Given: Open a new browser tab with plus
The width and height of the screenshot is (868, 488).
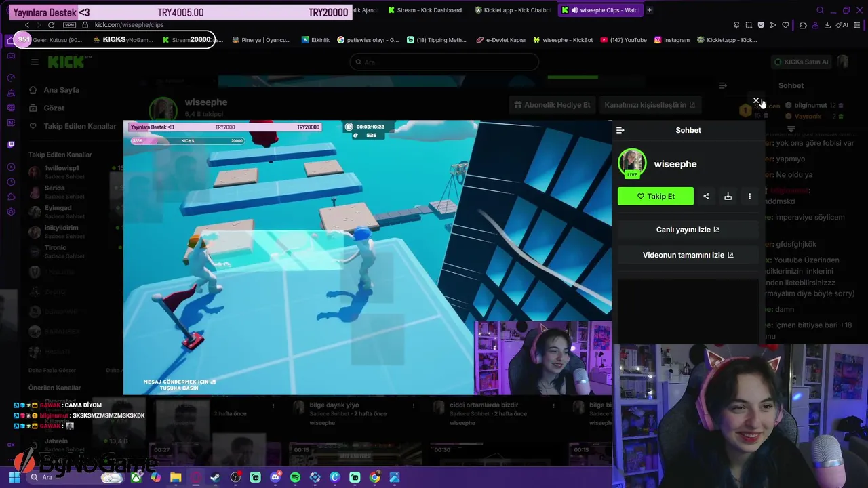Looking at the screenshot, I should 650,10.
